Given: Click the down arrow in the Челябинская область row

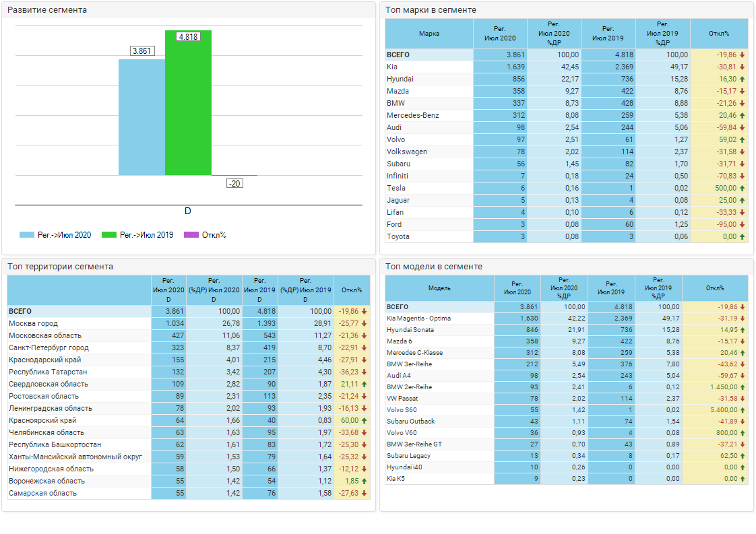Looking at the screenshot, I should (364, 433).
